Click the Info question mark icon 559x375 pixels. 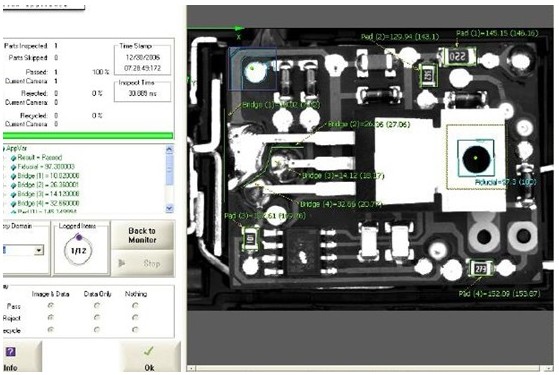click(x=11, y=352)
